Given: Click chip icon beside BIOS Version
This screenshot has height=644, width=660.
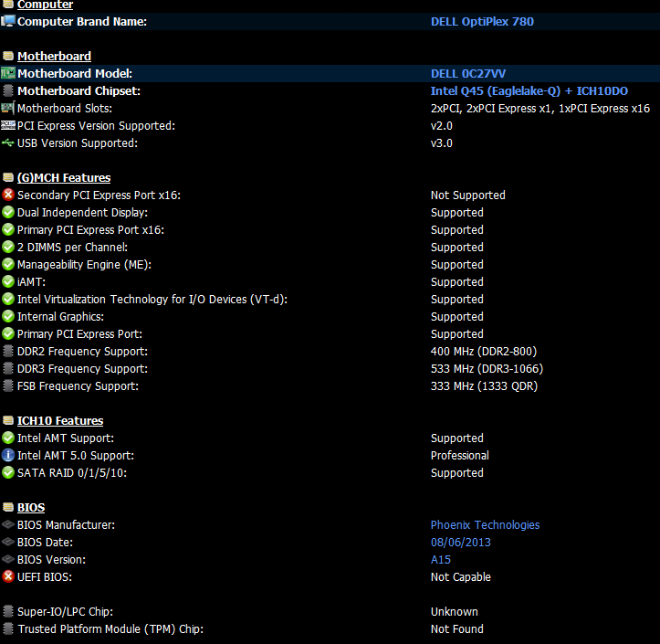Looking at the screenshot, I should click(x=8, y=559).
